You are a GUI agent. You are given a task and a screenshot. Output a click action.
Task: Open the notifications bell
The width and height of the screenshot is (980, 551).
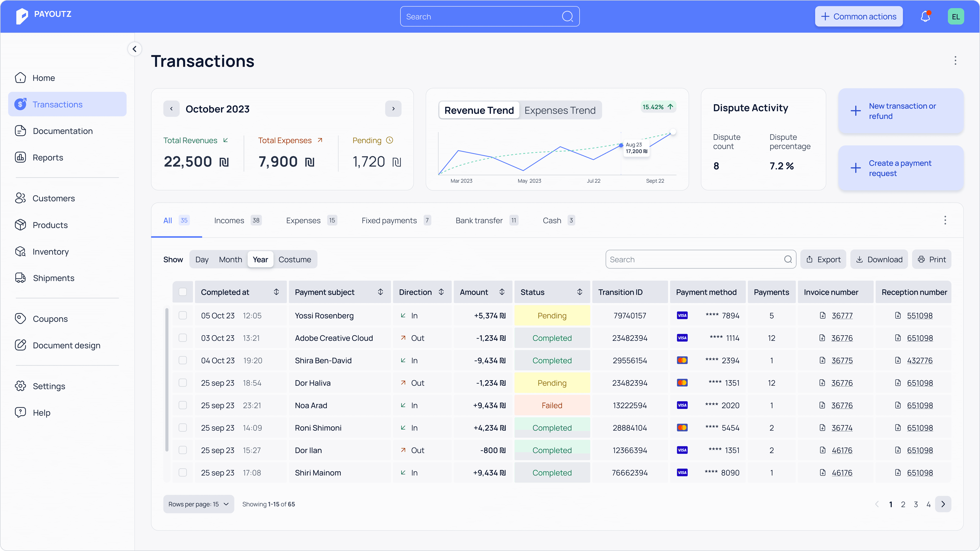click(x=925, y=16)
